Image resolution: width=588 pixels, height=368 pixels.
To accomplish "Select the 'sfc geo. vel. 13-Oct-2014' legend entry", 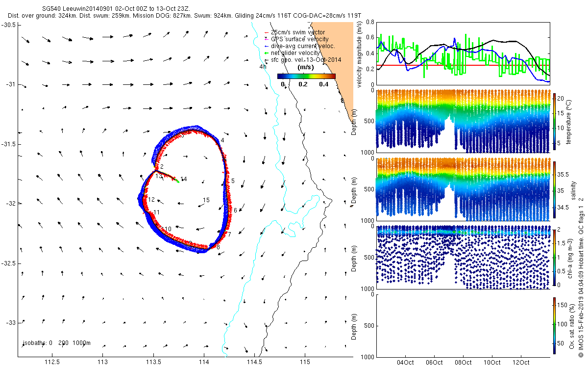I will tap(303, 60).
